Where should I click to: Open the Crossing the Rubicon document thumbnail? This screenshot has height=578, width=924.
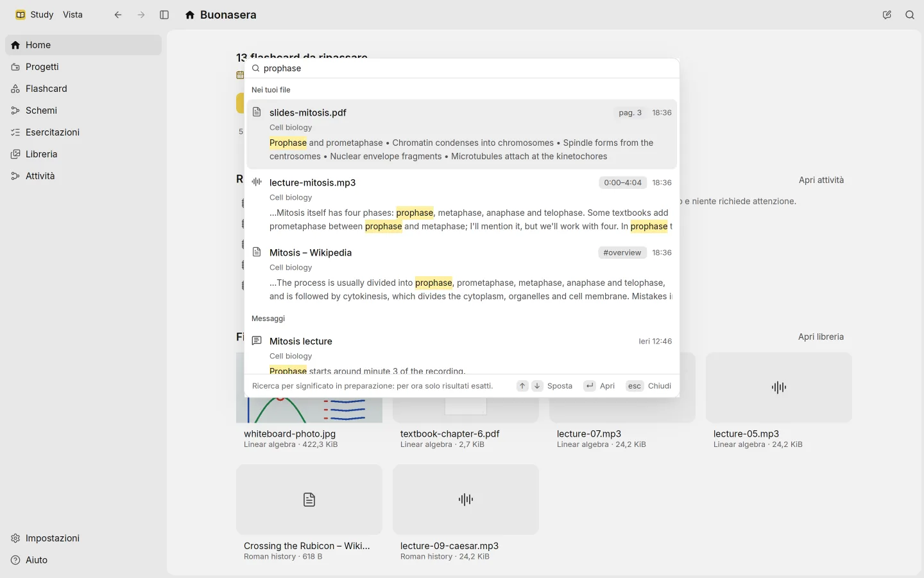(x=309, y=500)
